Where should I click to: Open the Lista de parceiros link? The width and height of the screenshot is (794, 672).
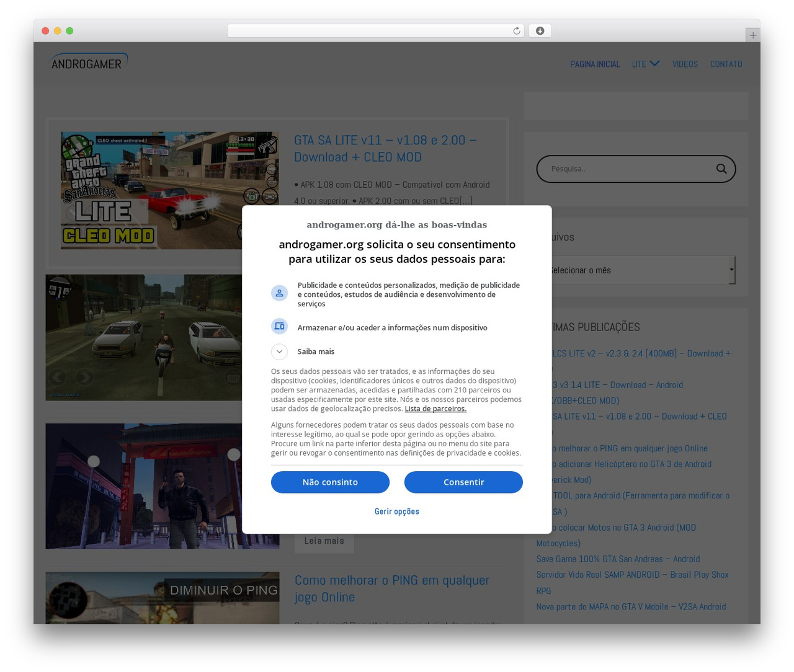click(435, 409)
